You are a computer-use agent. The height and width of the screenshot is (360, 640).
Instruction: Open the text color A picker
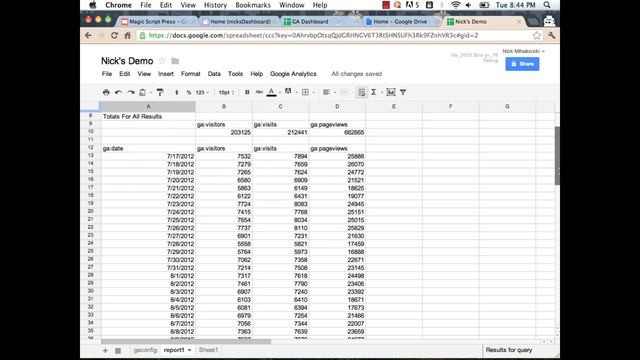(x=271, y=92)
